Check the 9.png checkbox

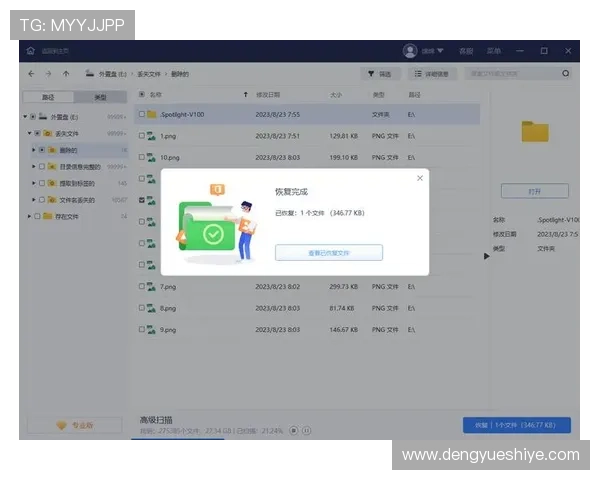[142, 329]
